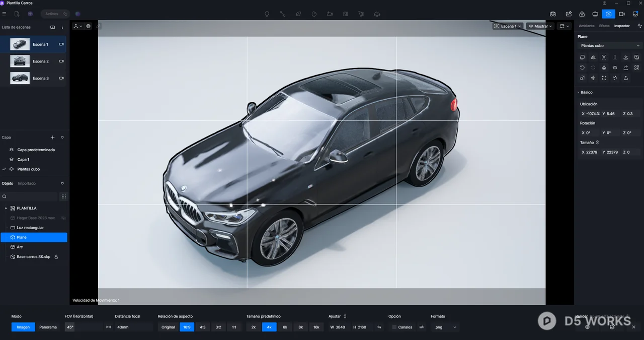Switch to Efecto tab
The image size is (644, 340).
pyautogui.click(x=604, y=26)
